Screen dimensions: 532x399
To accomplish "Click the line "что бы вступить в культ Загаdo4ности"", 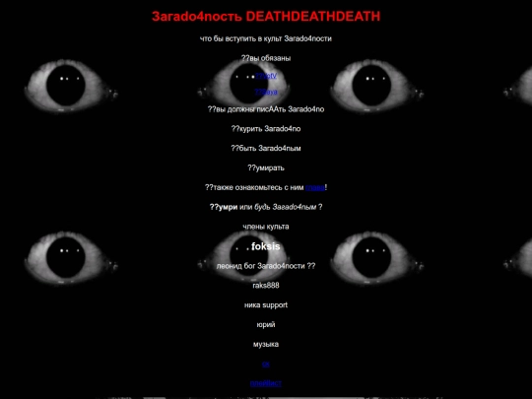I will 266,38.
